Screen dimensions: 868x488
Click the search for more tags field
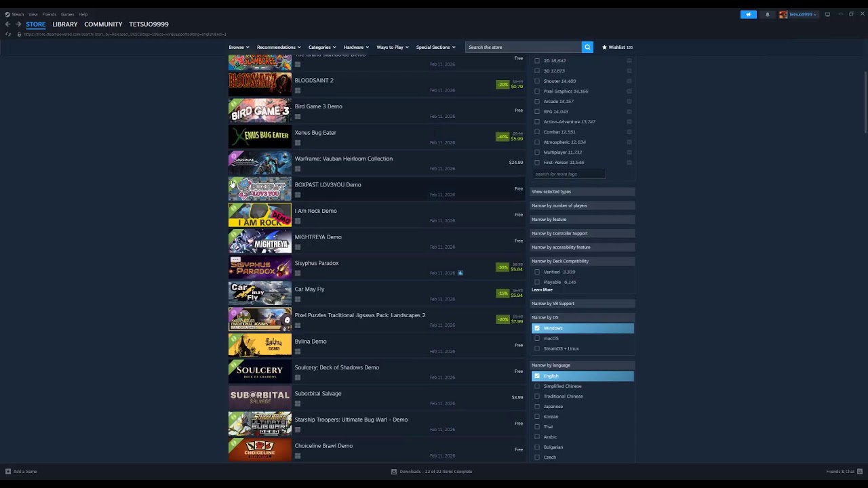[x=568, y=174]
